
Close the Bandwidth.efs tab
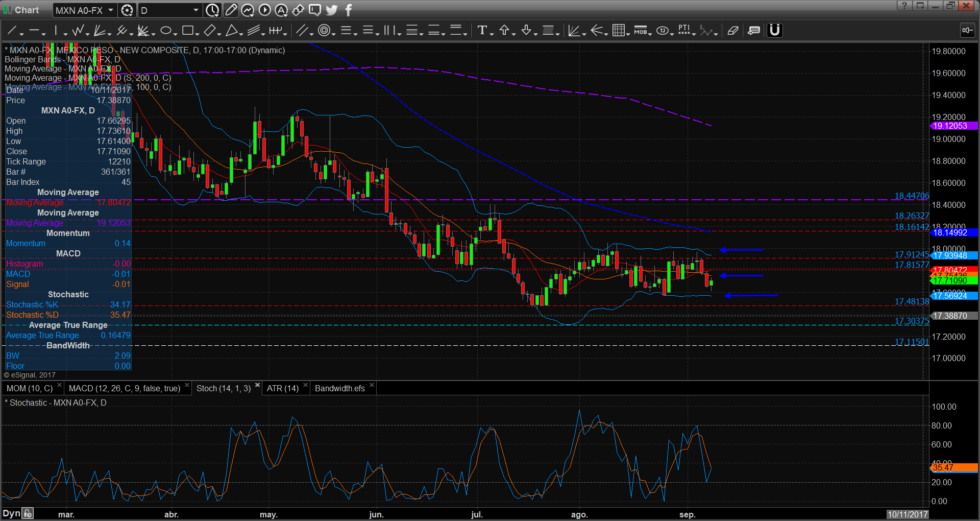(372, 385)
